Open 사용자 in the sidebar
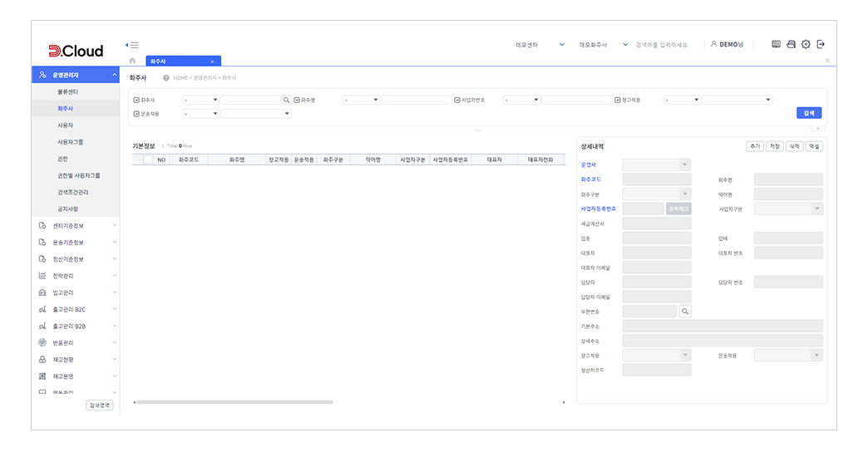The height and width of the screenshot is (452, 868). tap(66, 125)
